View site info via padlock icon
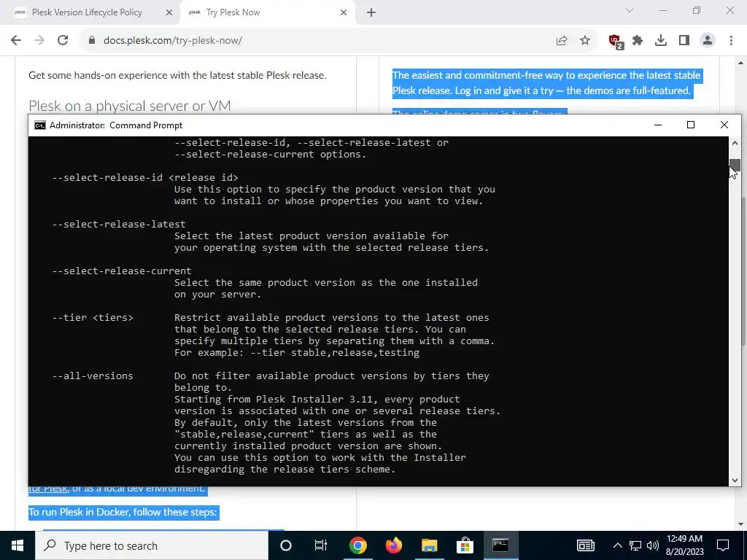The height and width of the screenshot is (560, 747). (92, 41)
